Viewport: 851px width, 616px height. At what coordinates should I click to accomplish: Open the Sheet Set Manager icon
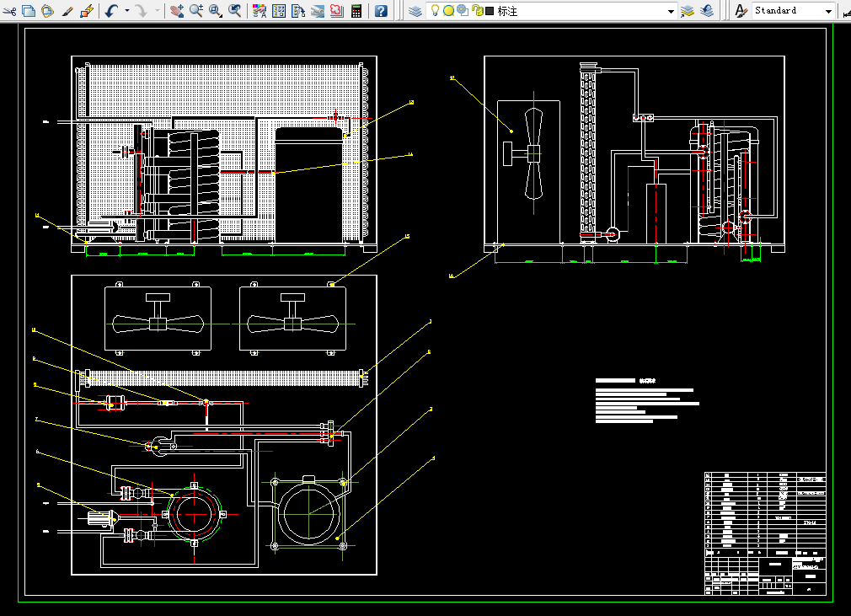pyautogui.click(x=318, y=10)
